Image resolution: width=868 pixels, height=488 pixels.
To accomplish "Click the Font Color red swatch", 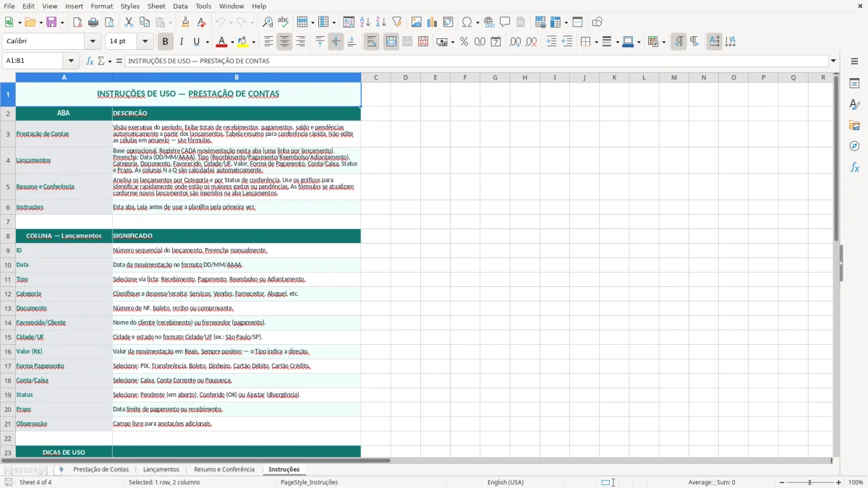I will [222, 42].
